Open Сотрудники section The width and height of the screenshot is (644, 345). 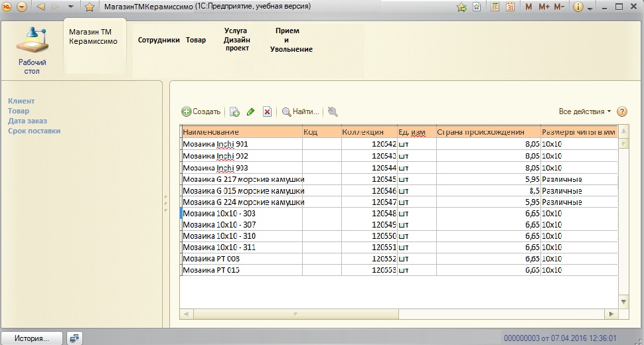[x=159, y=40]
